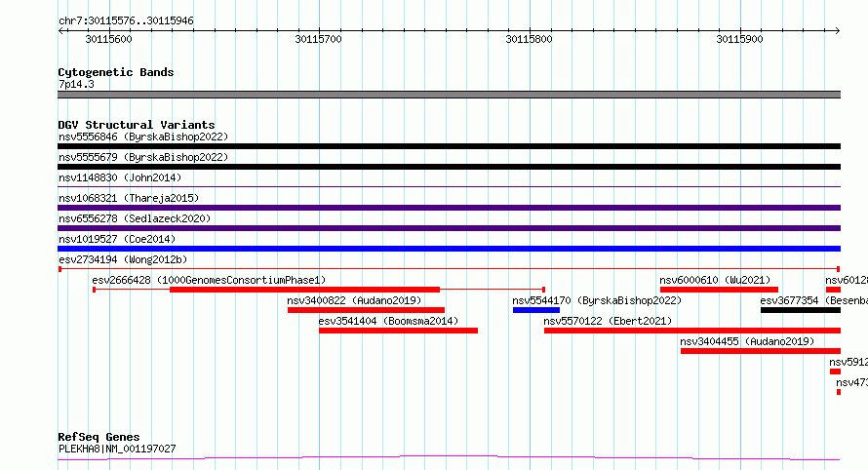868x470 pixels.
Task: Click the purple bar below nsv6556278
Action: click(449, 228)
